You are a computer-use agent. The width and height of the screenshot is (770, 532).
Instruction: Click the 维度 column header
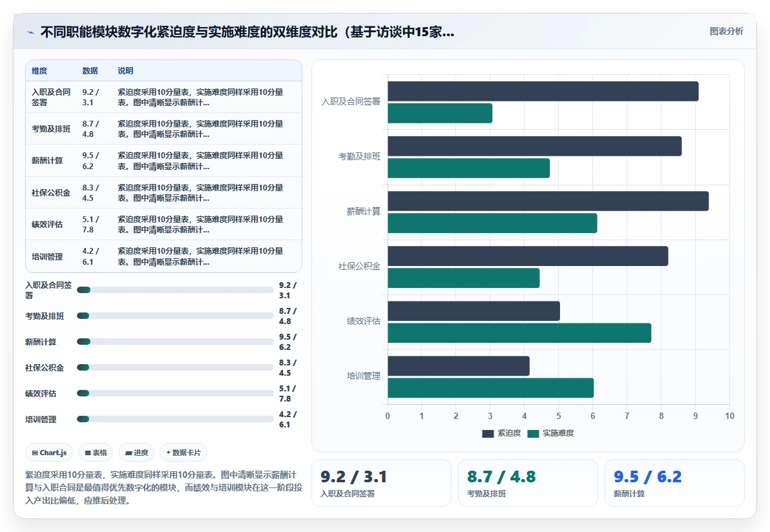(39, 70)
